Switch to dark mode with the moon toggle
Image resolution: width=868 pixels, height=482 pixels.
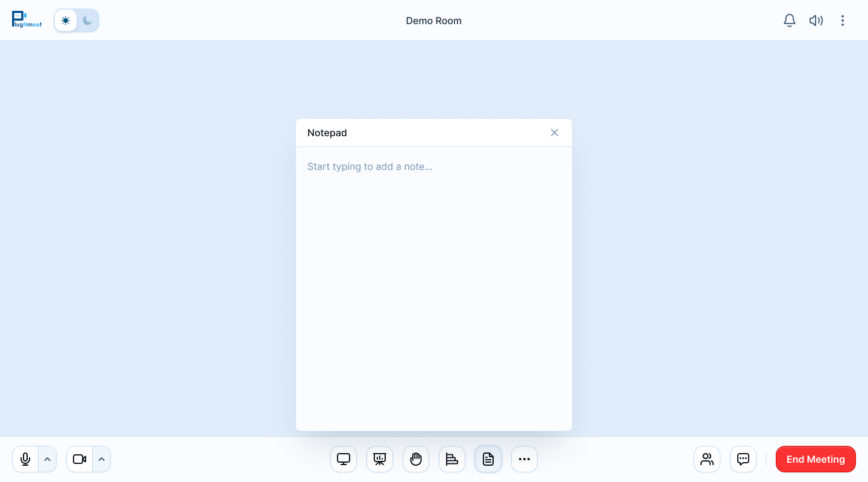point(87,20)
